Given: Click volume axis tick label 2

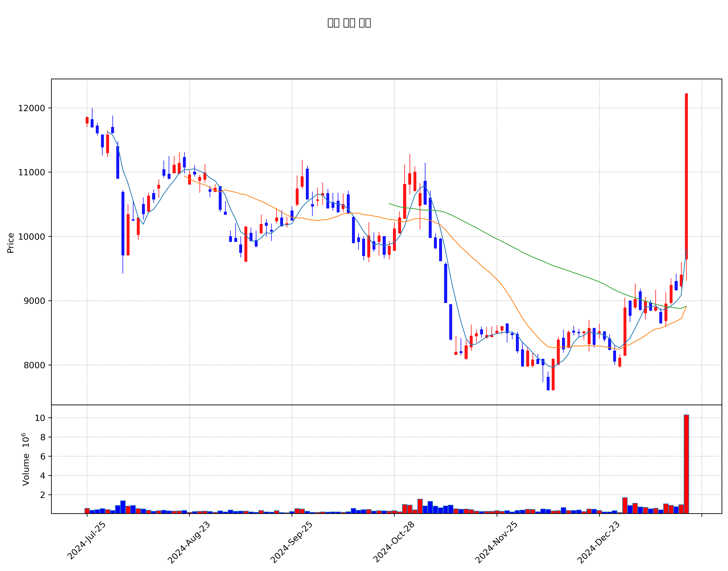Looking at the screenshot, I should coord(42,495).
